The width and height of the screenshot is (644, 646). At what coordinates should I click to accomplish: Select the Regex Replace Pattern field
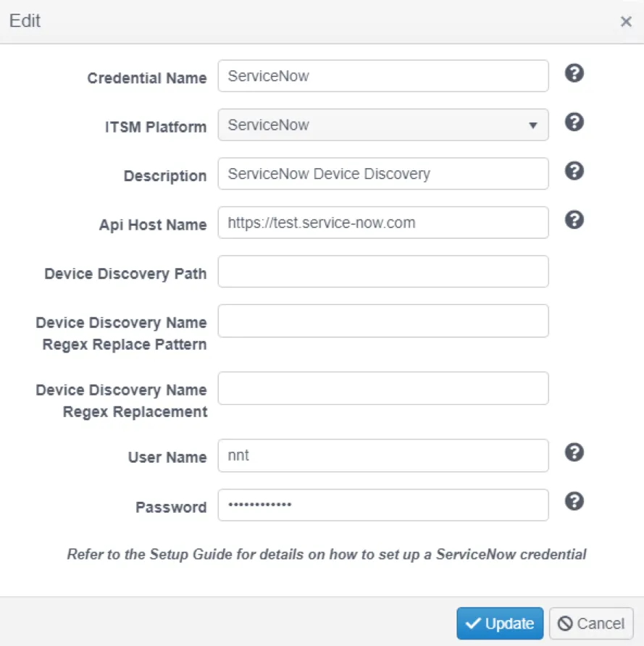click(x=383, y=321)
